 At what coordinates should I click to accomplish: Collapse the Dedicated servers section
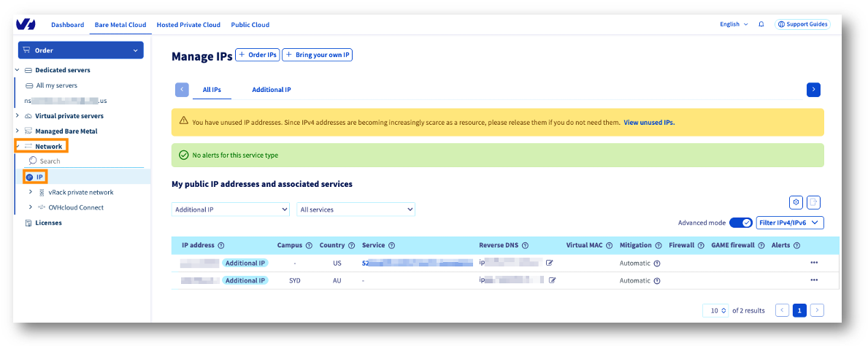(18, 70)
